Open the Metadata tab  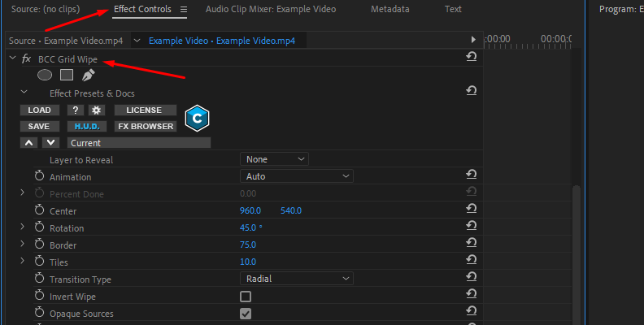pos(390,10)
